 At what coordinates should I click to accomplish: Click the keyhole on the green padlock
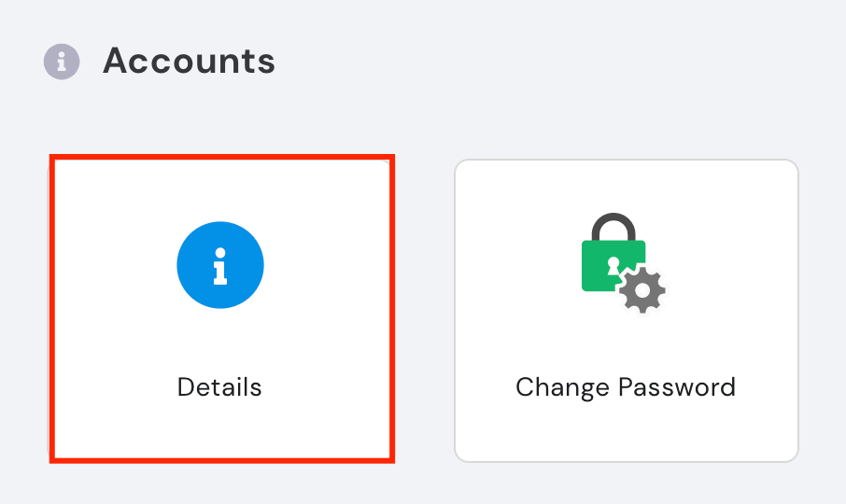click(613, 266)
